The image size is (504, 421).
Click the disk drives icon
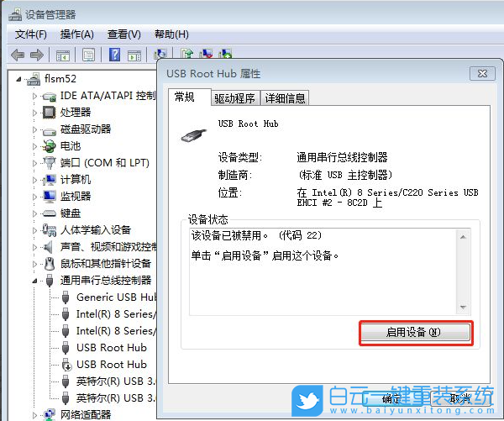(50, 131)
